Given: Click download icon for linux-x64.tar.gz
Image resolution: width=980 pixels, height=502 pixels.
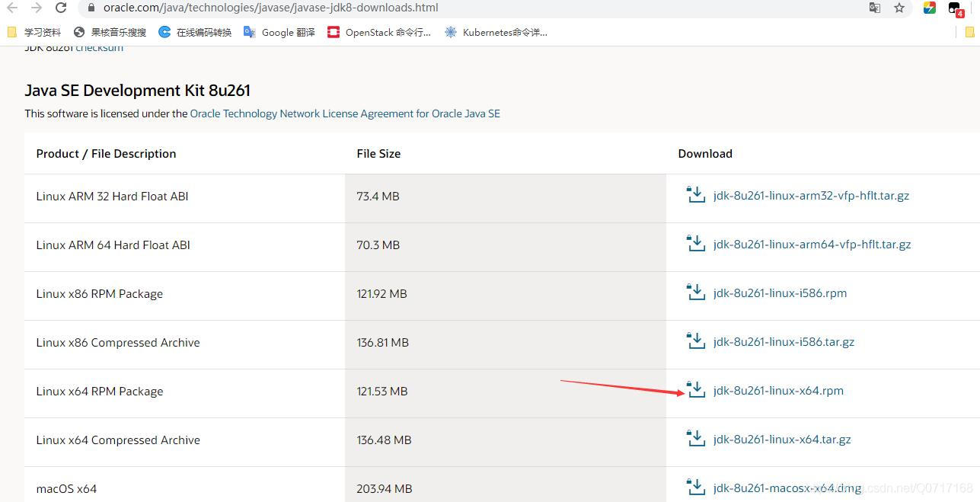Looking at the screenshot, I should pos(696,439).
